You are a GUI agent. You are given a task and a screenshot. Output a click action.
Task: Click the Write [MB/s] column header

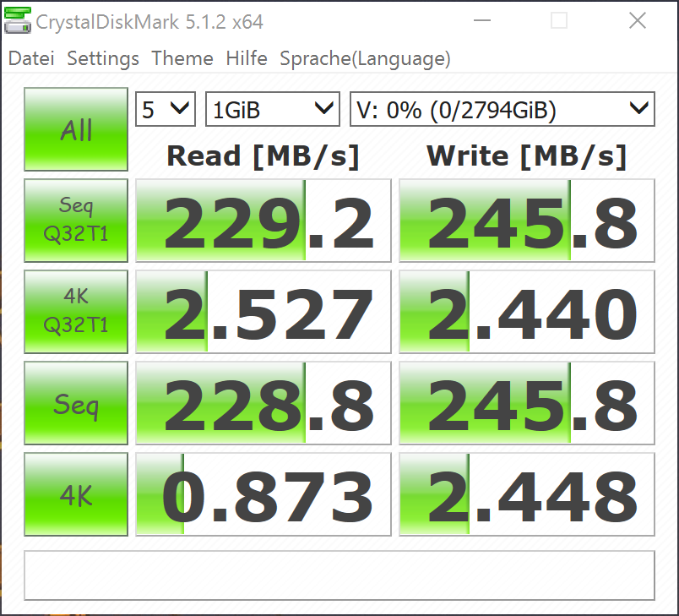pos(527,156)
